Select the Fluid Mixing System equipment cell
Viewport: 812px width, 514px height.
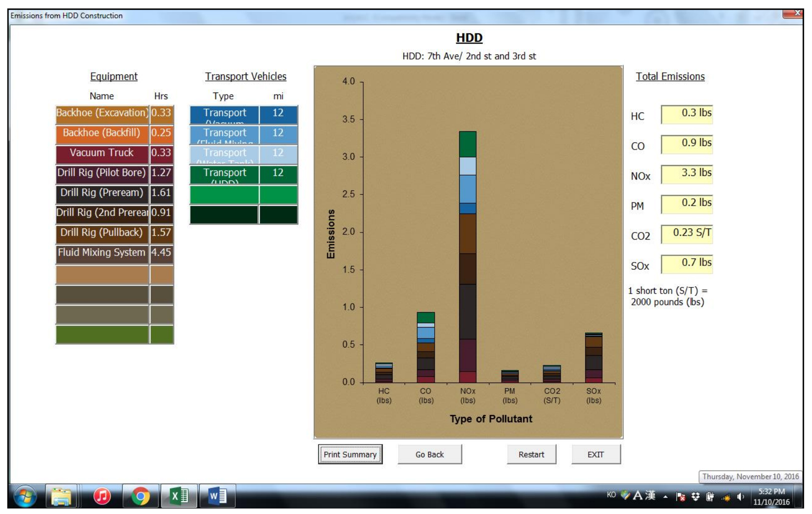(x=102, y=253)
